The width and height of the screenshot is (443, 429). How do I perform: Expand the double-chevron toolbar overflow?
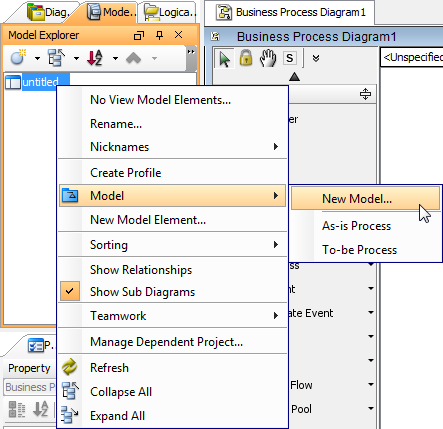[316, 59]
